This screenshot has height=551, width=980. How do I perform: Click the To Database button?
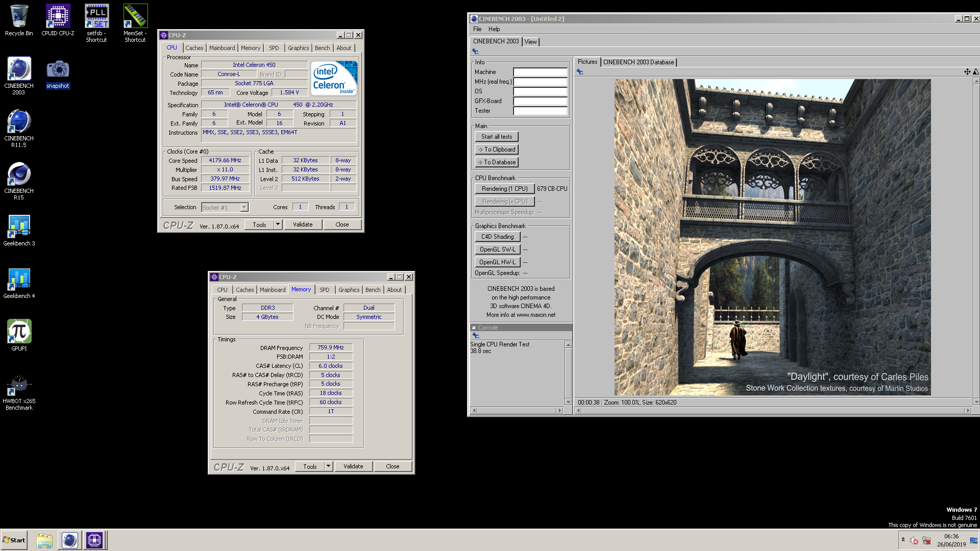497,162
